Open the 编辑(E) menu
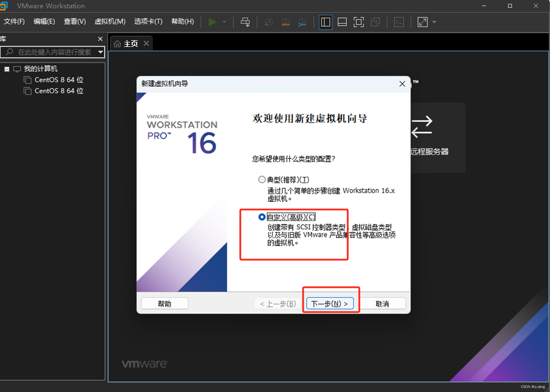The height and width of the screenshot is (392, 550). (x=44, y=21)
